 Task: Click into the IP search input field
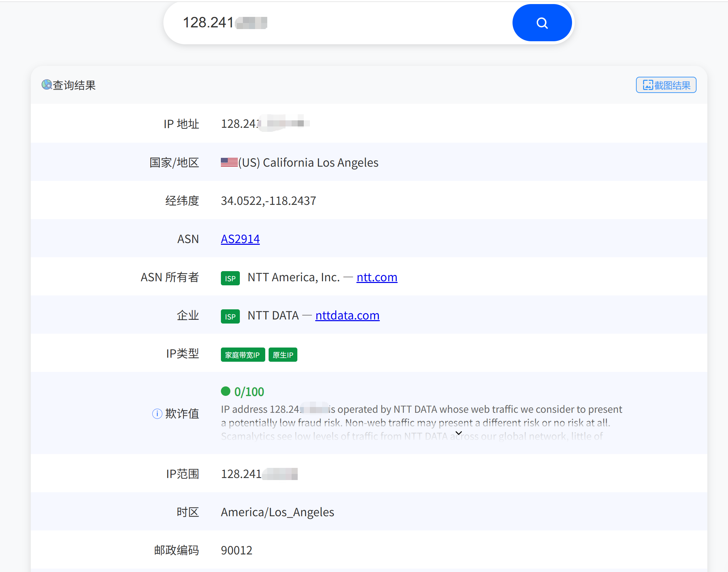tap(338, 23)
